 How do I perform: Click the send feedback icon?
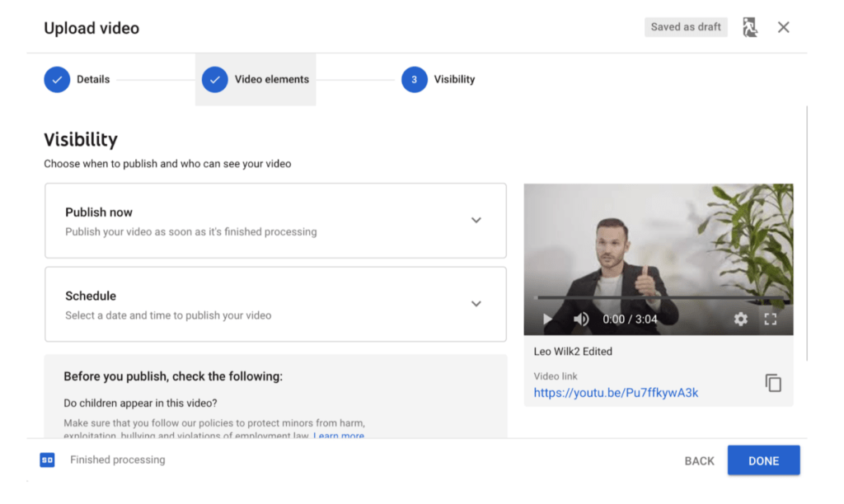(x=749, y=27)
